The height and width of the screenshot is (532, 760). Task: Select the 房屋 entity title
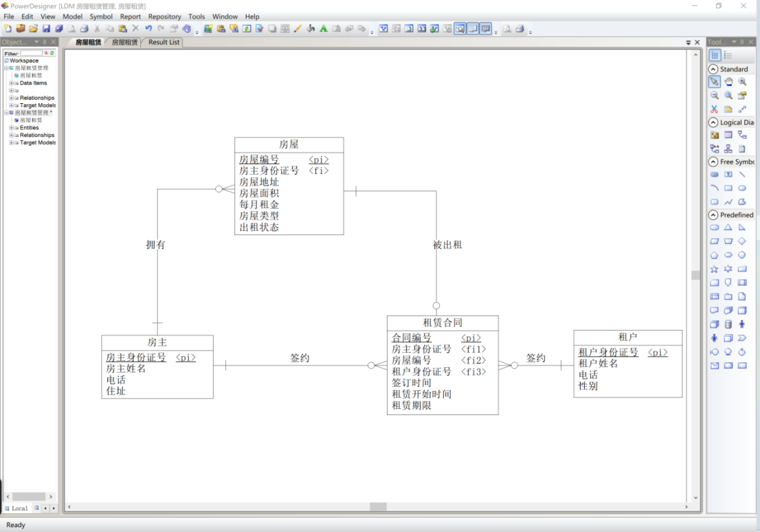click(289, 144)
